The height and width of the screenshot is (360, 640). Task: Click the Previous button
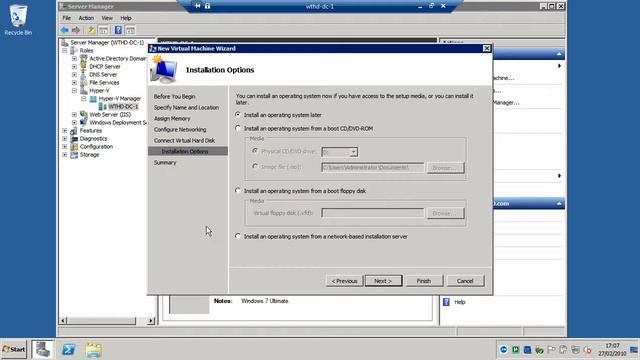[x=344, y=281]
